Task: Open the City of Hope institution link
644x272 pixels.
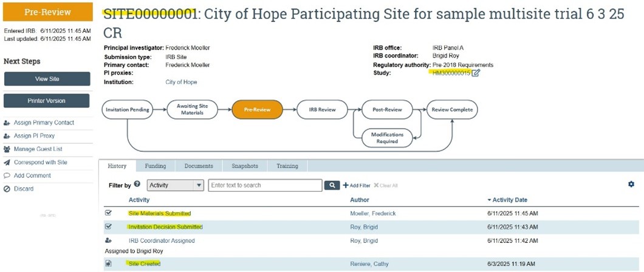Action: tap(181, 82)
